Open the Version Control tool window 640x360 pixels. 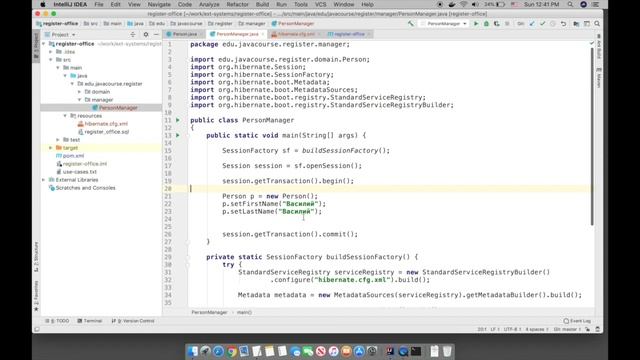pos(133,321)
